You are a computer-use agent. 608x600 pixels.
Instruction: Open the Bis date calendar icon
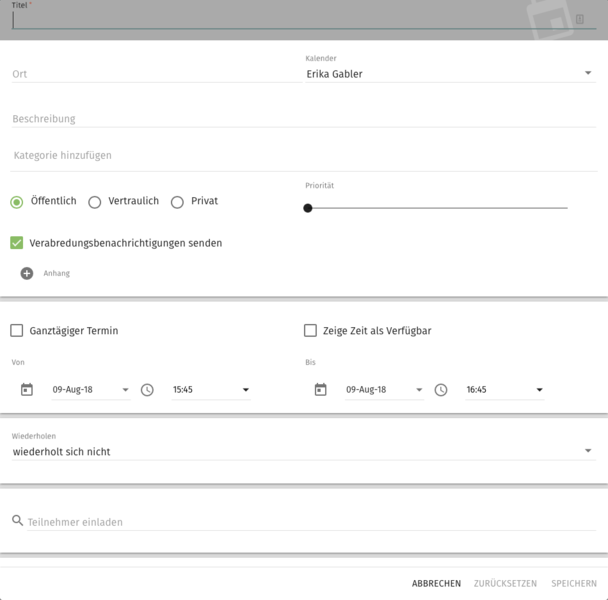320,389
